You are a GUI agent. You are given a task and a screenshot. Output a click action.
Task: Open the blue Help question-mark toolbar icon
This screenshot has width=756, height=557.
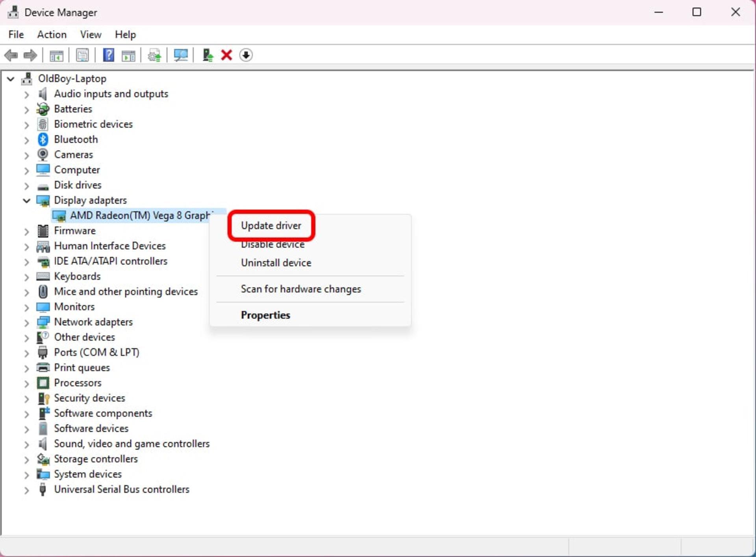pos(108,55)
